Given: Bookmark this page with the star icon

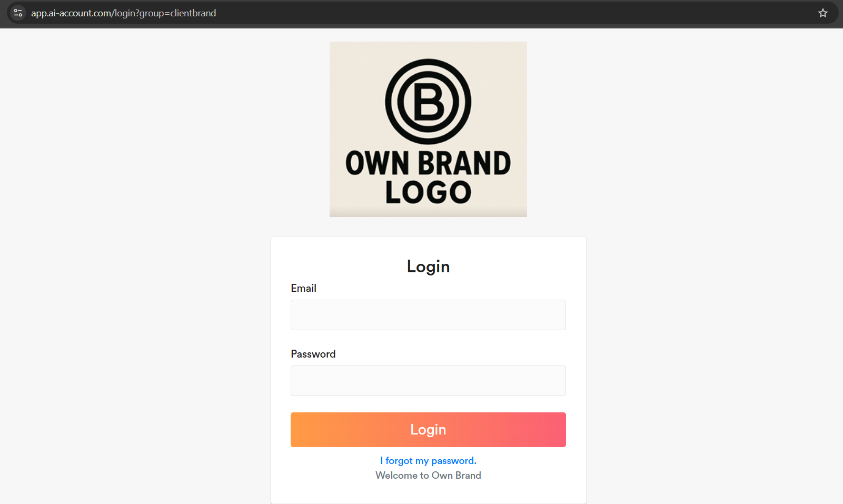Looking at the screenshot, I should [822, 13].
